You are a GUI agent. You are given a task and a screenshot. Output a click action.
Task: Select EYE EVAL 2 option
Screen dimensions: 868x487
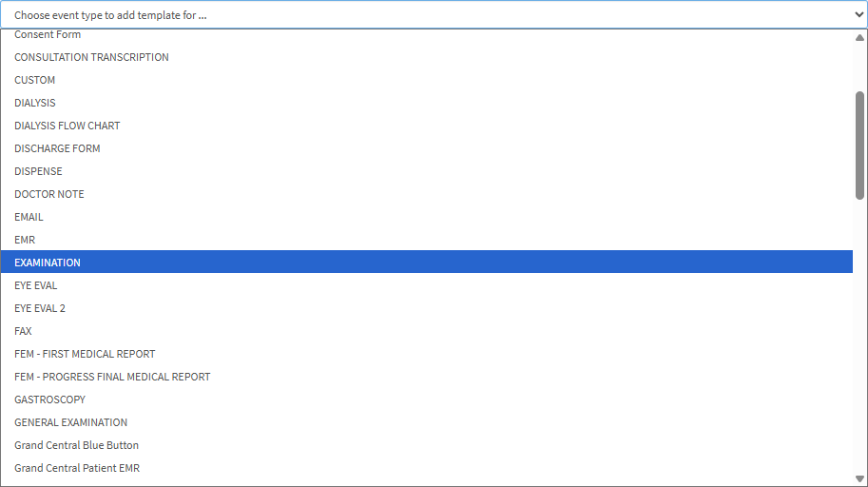pos(40,308)
